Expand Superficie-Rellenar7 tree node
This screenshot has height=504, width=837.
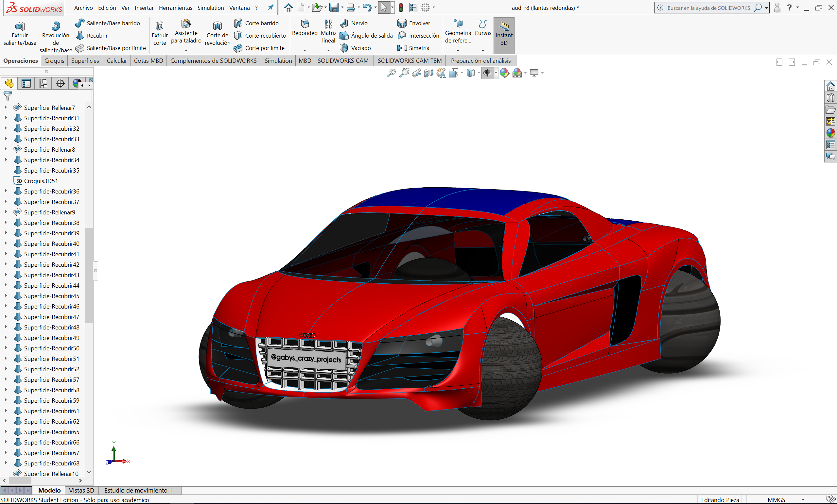(6, 107)
